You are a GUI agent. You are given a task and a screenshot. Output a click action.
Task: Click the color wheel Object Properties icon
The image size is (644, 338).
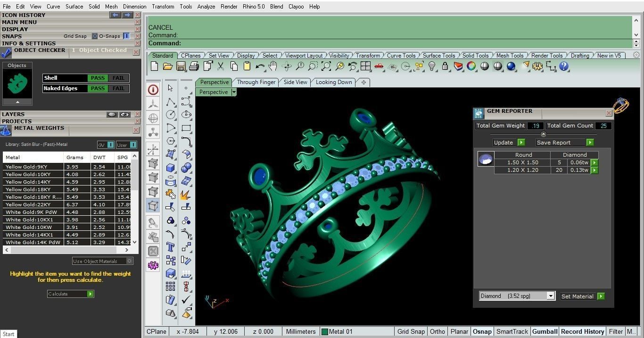point(471,67)
